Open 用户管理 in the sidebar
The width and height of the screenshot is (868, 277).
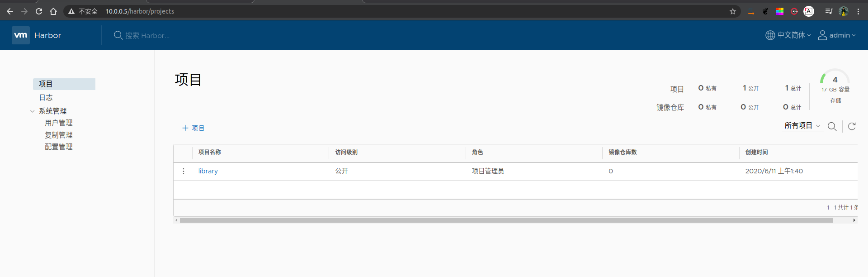(x=59, y=123)
